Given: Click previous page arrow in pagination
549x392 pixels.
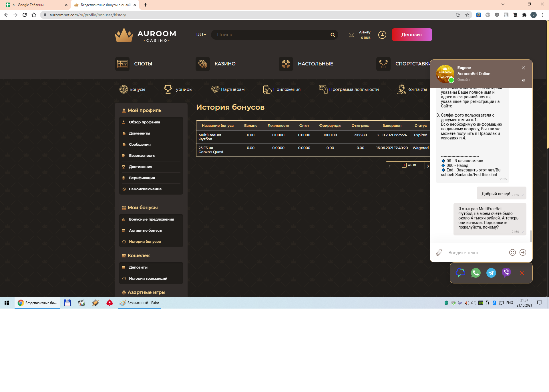Looking at the screenshot, I should click(x=389, y=165).
